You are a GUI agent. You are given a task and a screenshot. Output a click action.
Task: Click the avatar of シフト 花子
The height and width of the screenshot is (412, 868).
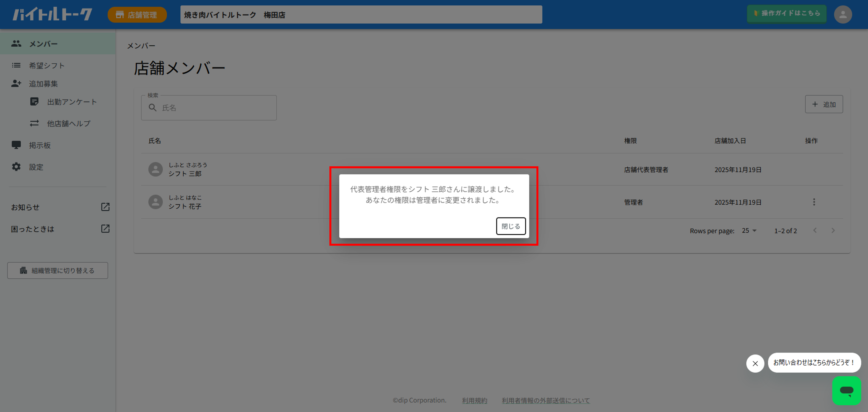click(156, 202)
